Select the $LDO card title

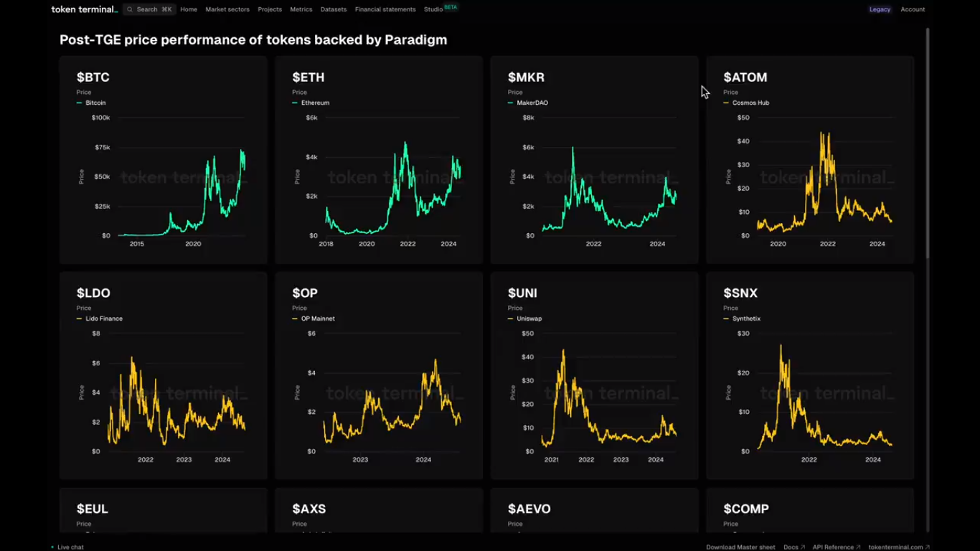(x=93, y=293)
